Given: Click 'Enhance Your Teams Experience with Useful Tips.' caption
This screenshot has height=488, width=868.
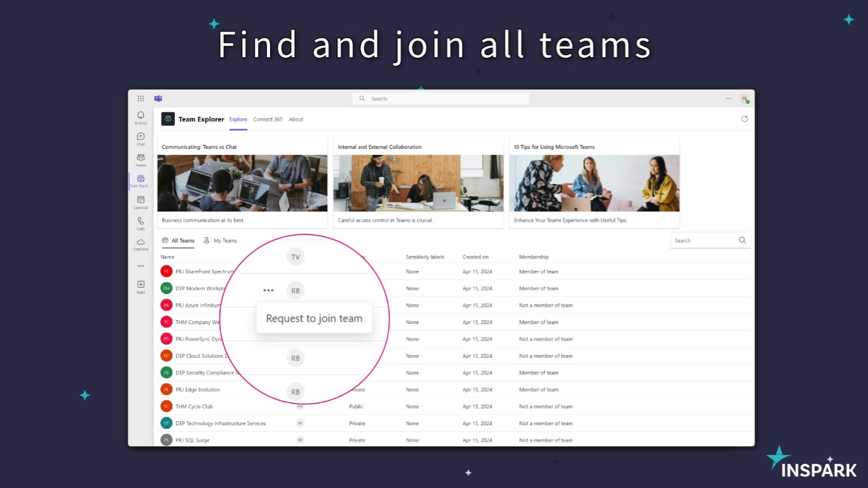Looking at the screenshot, I should (x=571, y=220).
